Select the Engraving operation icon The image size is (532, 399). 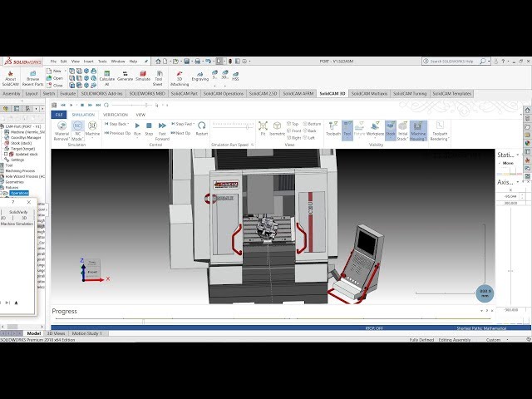point(199,76)
